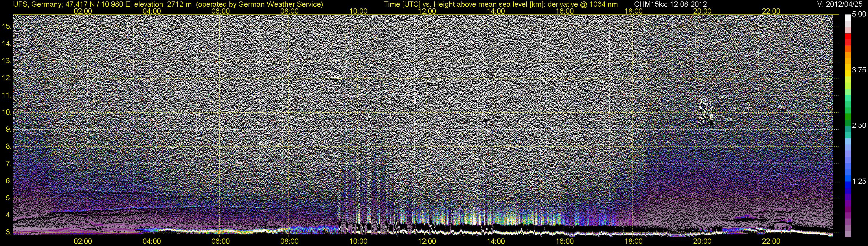Click the 'operated by German Weather Service' text

coord(259,4)
